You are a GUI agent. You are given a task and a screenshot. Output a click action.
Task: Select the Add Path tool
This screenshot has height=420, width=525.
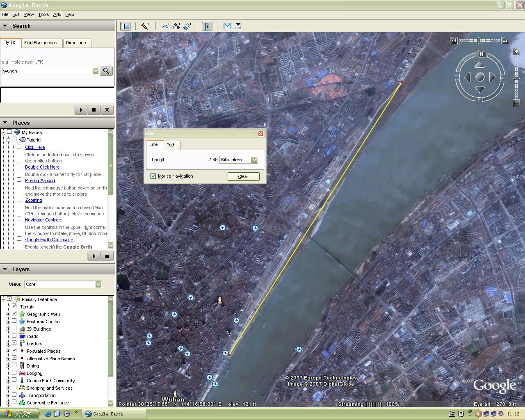click(x=176, y=26)
